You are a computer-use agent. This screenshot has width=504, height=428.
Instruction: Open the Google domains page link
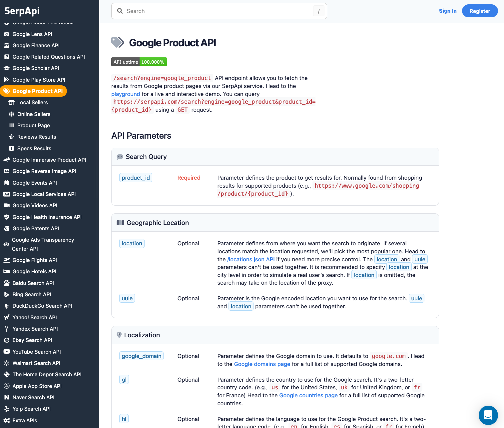tap(262, 364)
